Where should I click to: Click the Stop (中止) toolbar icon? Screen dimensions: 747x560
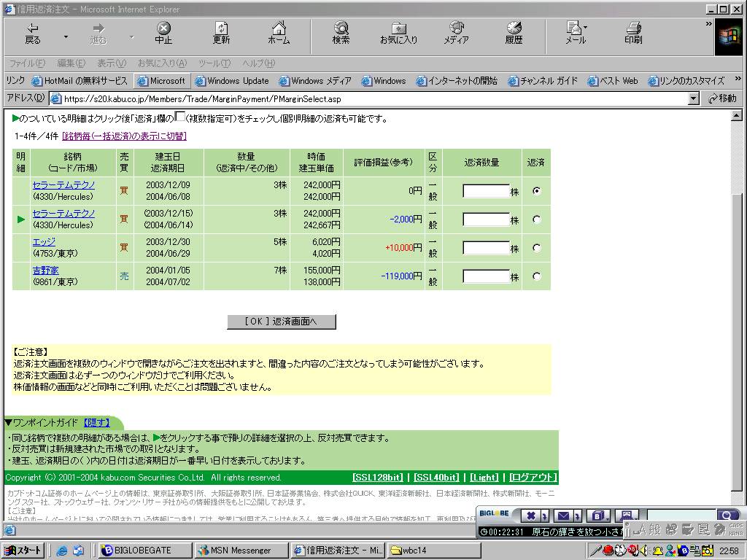[x=163, y=33]
